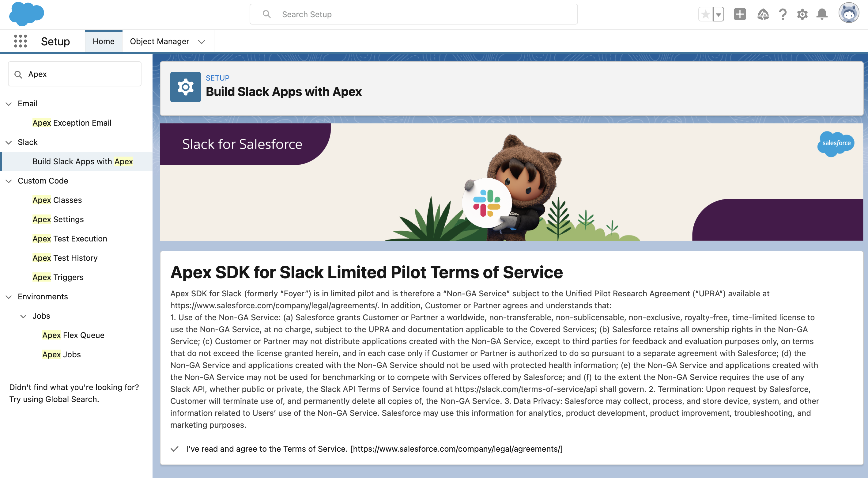
Task: Click the Quick Find search icon
Action: tap(19, 74)
